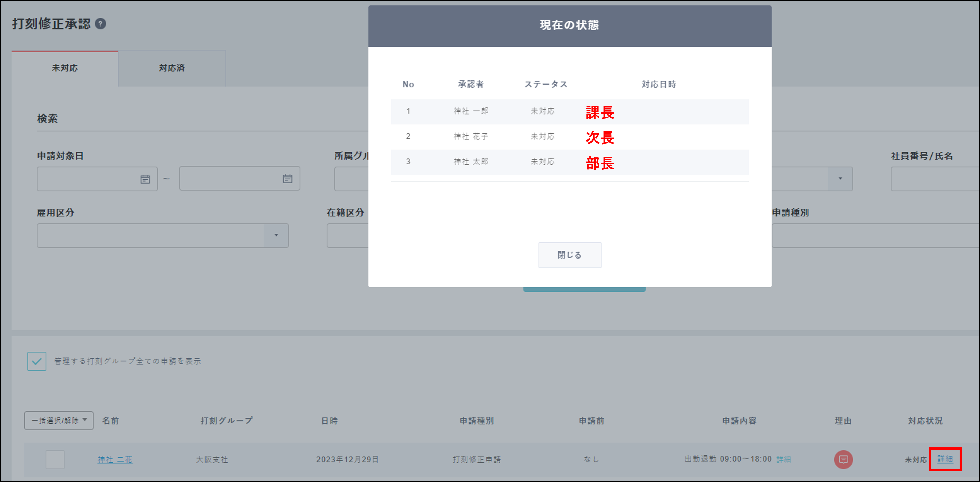Switch to the 未対応 tab
Screen dimensions: 980x482
click(65, 68)
